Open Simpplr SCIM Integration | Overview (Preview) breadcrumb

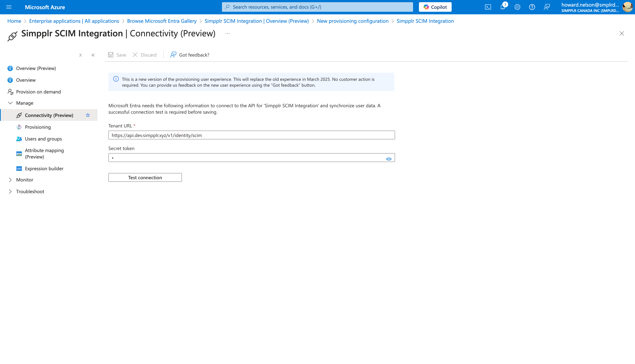257,21
